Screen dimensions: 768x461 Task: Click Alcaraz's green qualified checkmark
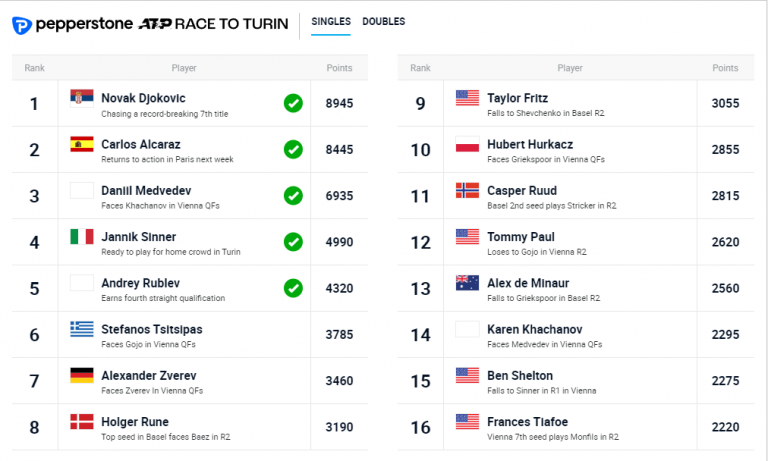point(293,149)
